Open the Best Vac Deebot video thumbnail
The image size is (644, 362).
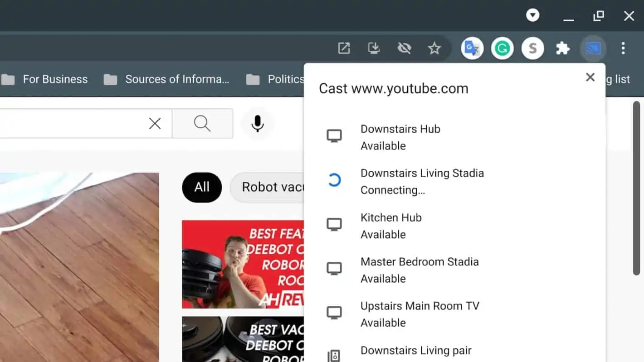tap(243, 339)
